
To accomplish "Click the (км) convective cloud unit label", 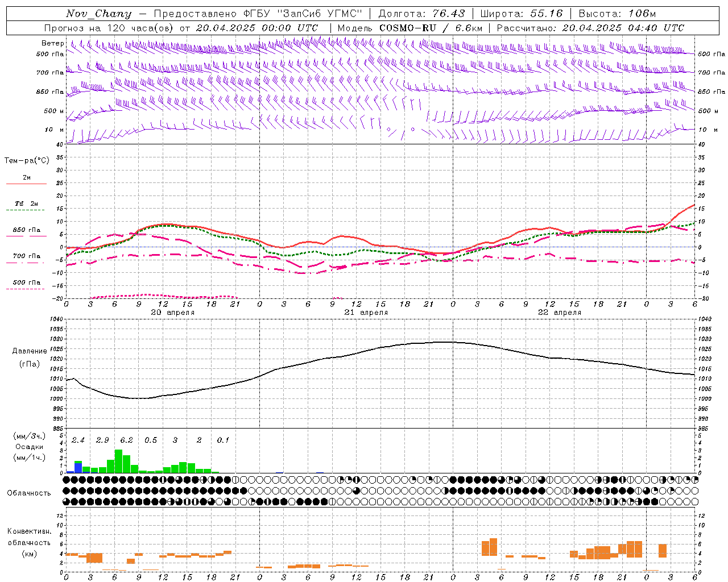I will [x=29, y=554].
